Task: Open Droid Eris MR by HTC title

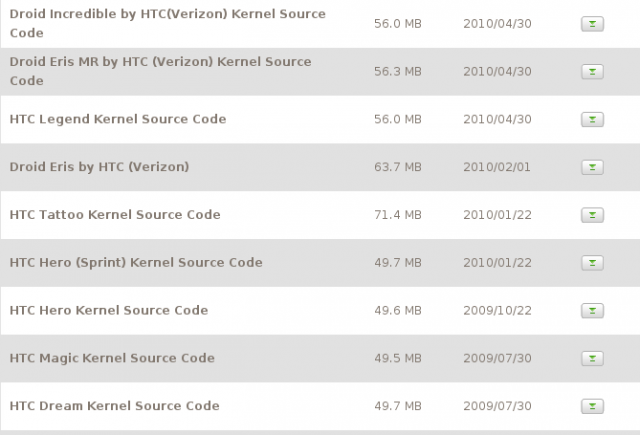Action: 160,71
